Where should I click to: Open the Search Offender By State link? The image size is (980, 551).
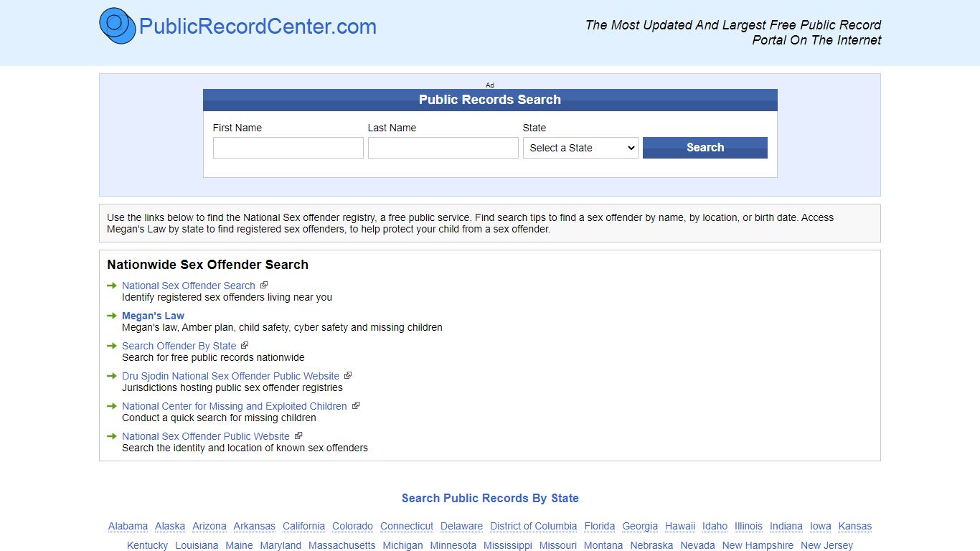(179, 346)
